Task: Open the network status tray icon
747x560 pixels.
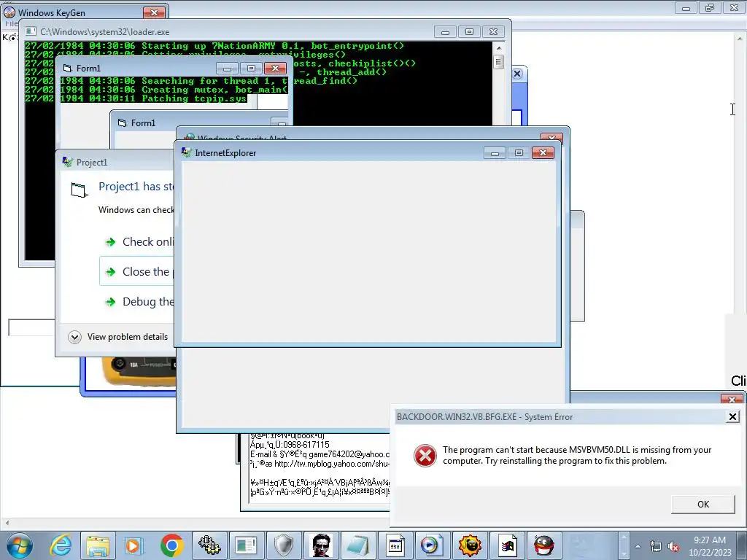Action: [x=656, y=546]
